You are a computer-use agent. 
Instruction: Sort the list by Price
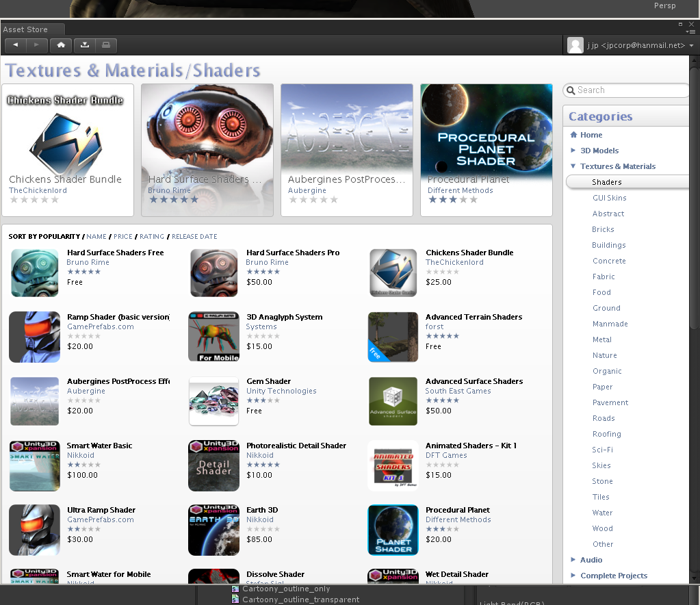[x=122, y=237]
